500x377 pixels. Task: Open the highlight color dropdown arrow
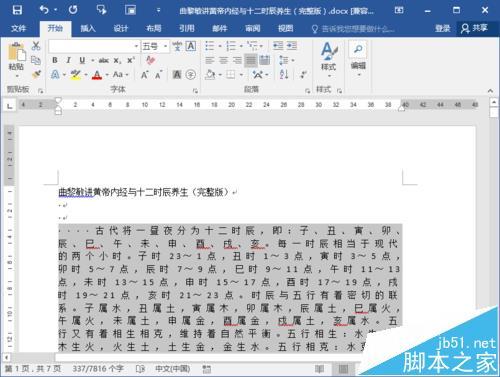pyautogui.click(x=86, y=75)
